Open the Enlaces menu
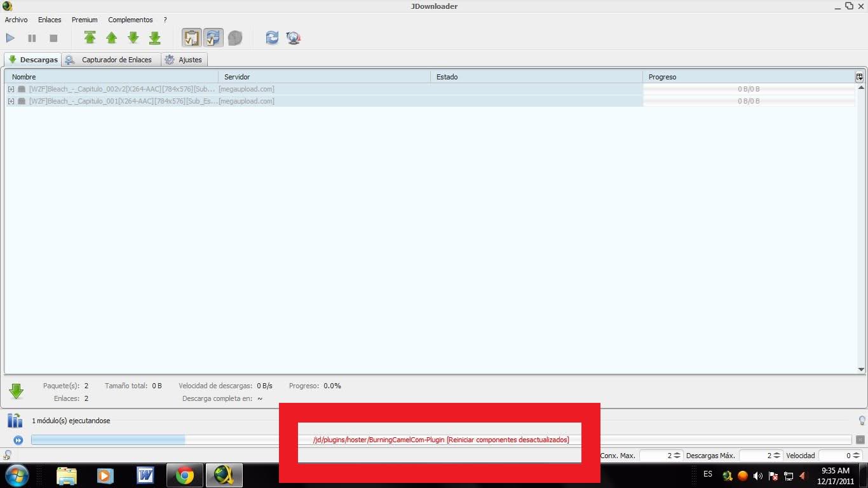Screen dimensions: 868x488 point(50,20)
